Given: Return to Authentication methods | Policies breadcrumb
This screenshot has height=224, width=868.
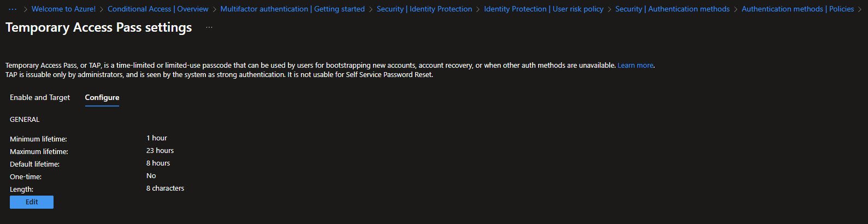Looking at the screenshot, I should point(798,9).
